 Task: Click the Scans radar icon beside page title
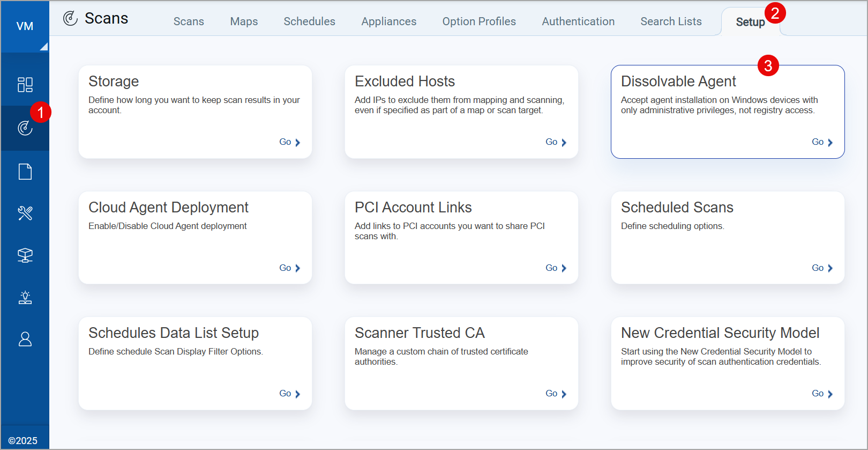pos(70,18)
